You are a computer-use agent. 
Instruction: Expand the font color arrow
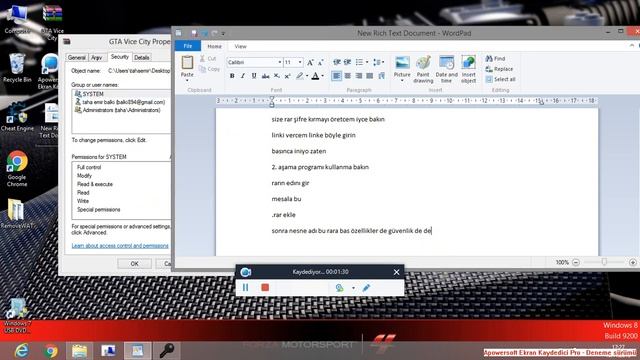[322, 76]
